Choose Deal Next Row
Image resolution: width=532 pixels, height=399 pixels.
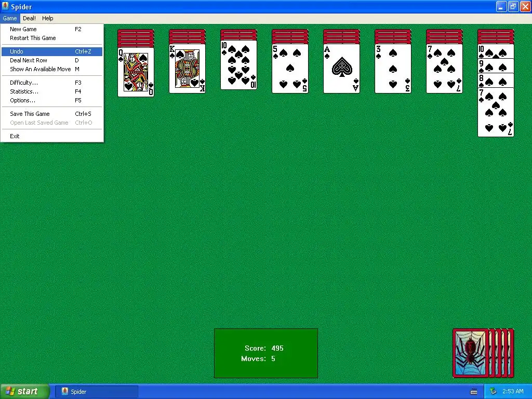click(52, 60)
